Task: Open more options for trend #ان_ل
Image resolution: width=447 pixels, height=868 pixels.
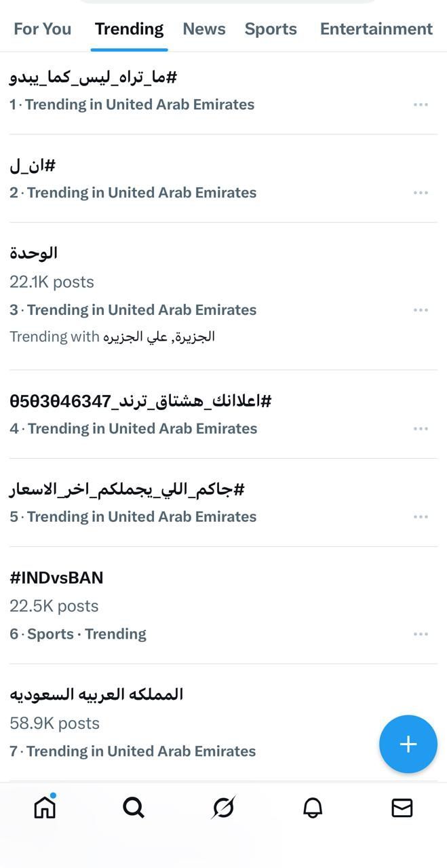Action: click(421, 192)
